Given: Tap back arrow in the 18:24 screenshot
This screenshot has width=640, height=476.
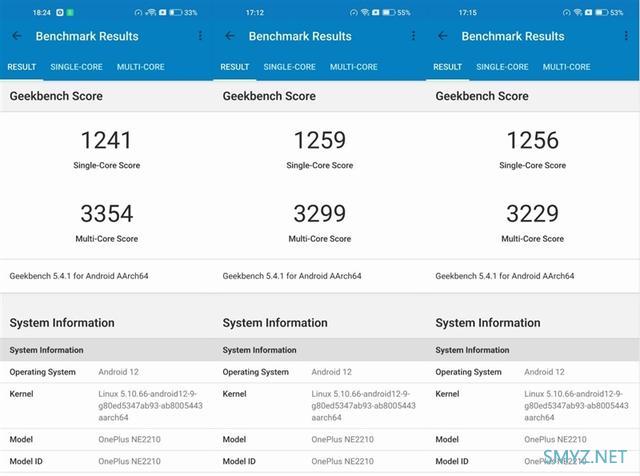Looking at the screenshot, I should pos(17,36).
